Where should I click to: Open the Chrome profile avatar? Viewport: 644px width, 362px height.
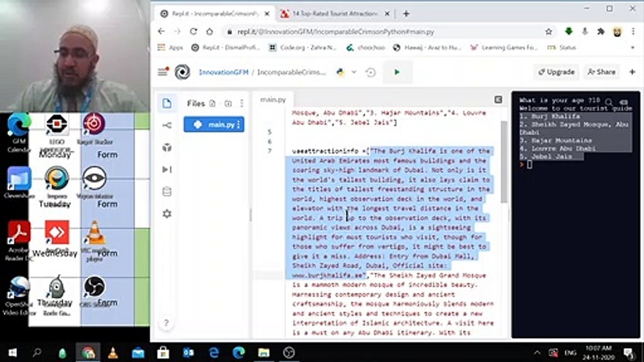[616, 31]
